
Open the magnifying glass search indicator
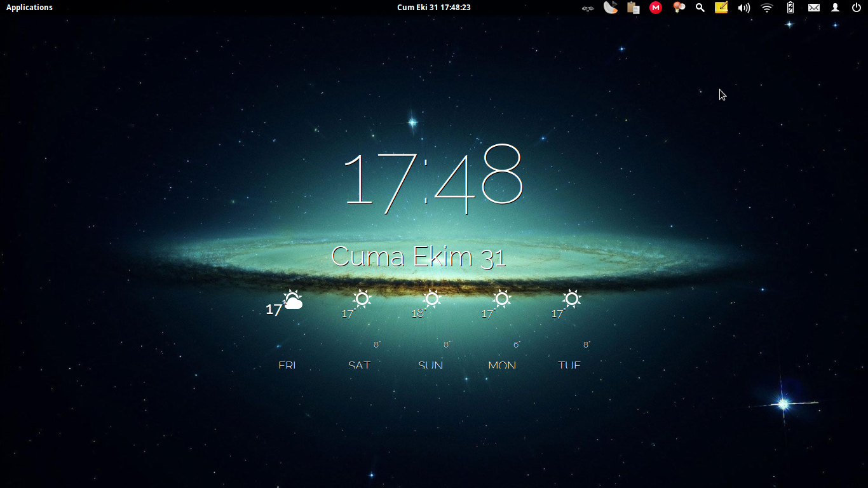[700, 8]
